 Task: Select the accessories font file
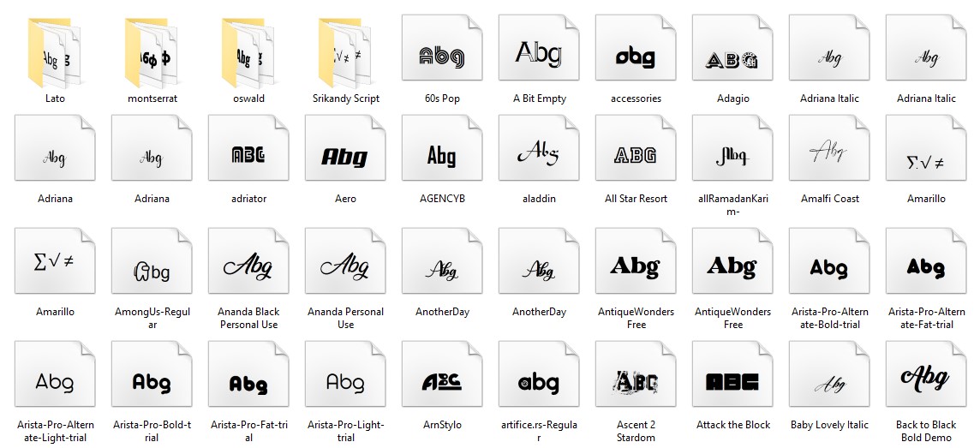tap(636, 55)
